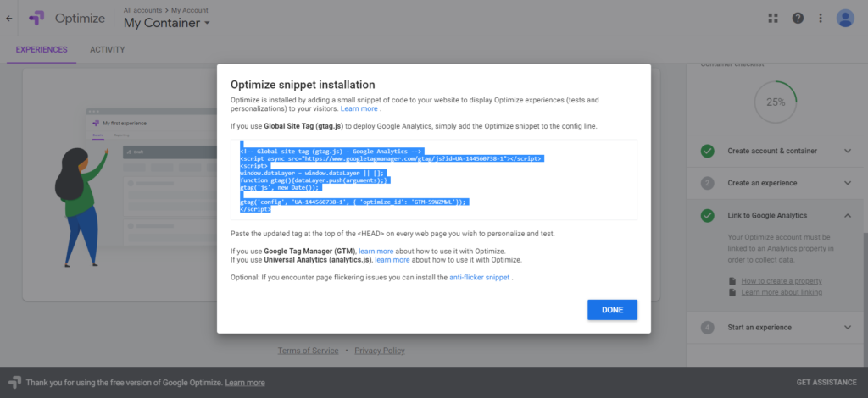Open the help question mark icon
Viewport: 868px width, 398px height.
point(798,18)
